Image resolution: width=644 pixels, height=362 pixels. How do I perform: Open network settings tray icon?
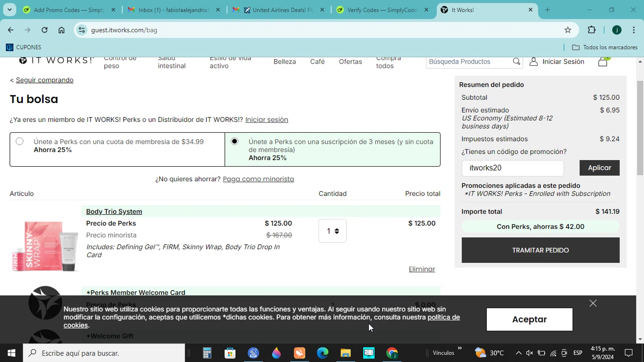coord(553,353)
